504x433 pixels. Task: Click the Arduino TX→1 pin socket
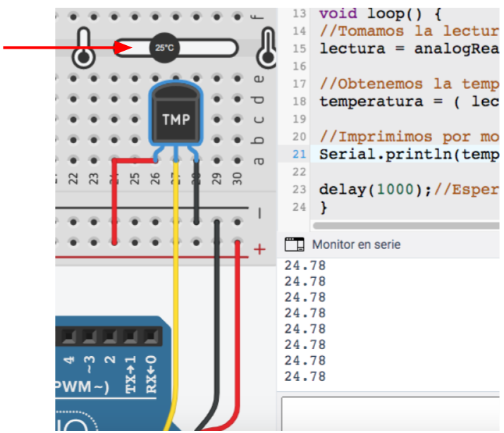click(130, 336)
